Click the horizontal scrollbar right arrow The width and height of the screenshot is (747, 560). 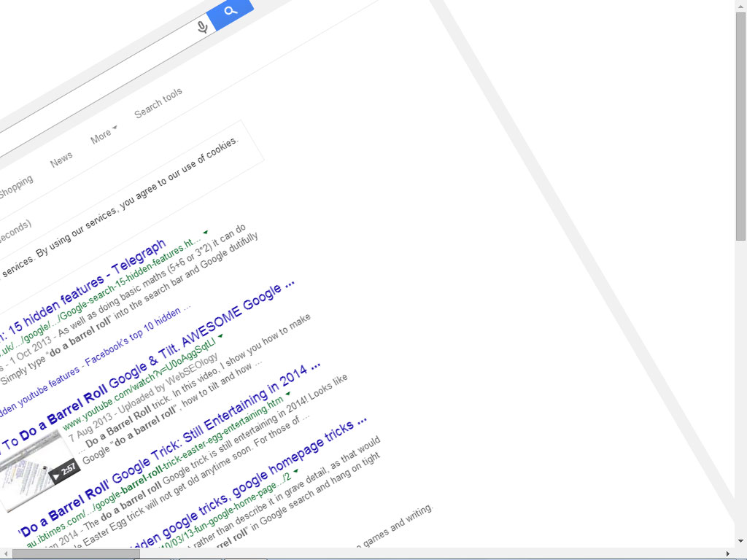728,553
